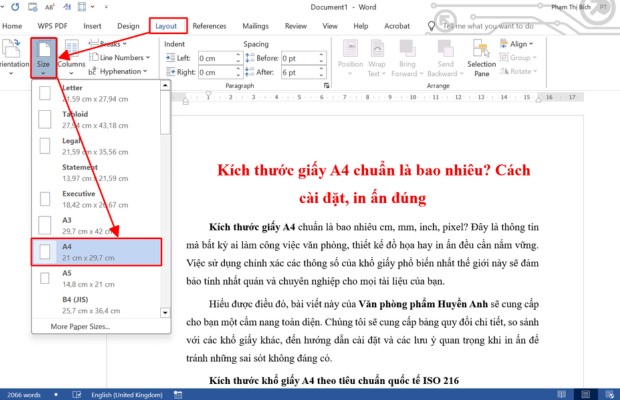Click macro recording icon in status bar
The width and height of the screenshot is (620, 400).
pyautogui.click(x=178, y=394)
